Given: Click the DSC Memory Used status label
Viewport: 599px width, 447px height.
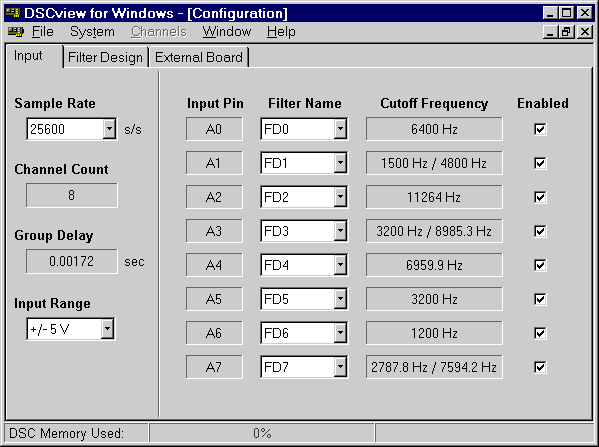Looking at the screenshot, I should [66, 434].
